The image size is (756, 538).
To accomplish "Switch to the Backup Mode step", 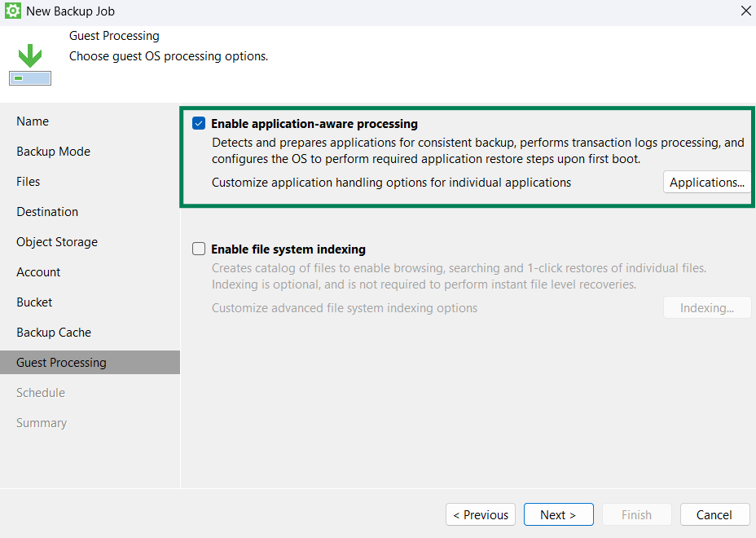I will tap(53, 152).
